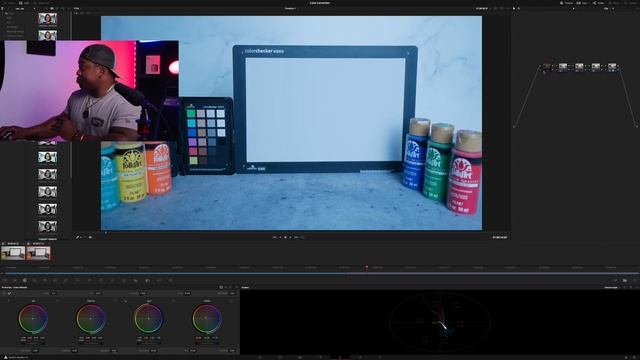Click the red timeline playhead marker
The image size is (640, 360).
(367, 268)
